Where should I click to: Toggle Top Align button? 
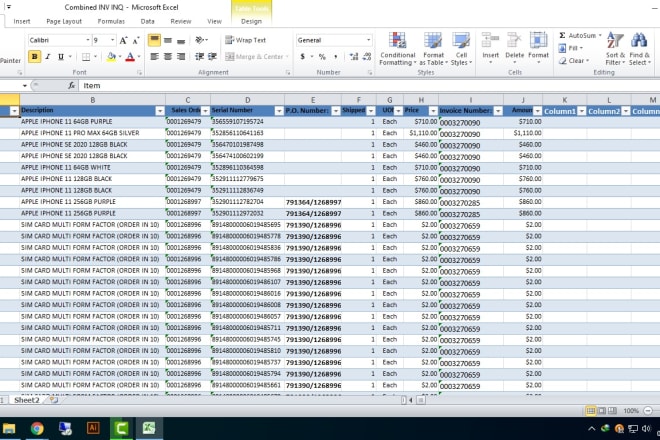click(154, 40)
